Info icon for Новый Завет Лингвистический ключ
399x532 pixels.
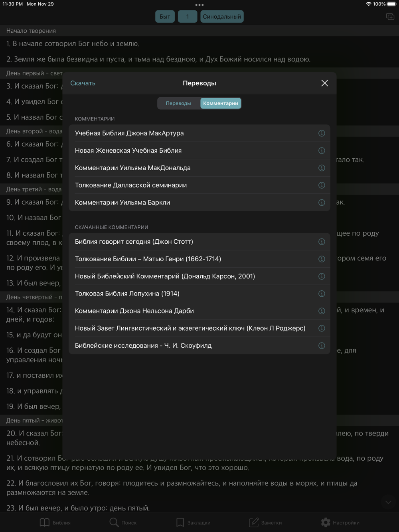[x=322, y=329]
